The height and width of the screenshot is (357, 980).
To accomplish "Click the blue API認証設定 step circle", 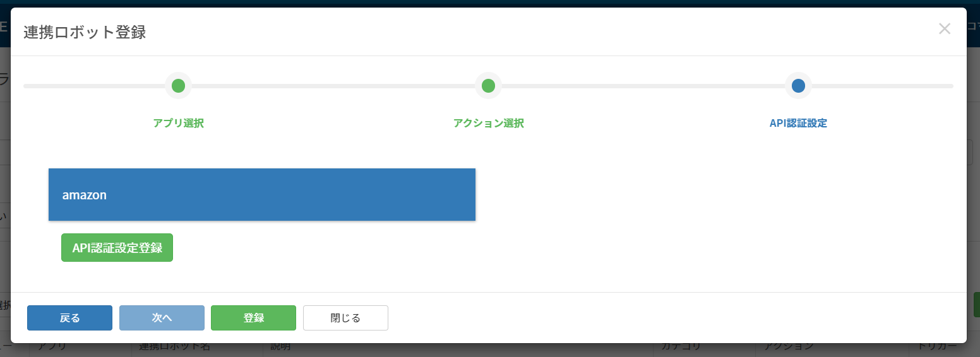I will tap(798, 86).
